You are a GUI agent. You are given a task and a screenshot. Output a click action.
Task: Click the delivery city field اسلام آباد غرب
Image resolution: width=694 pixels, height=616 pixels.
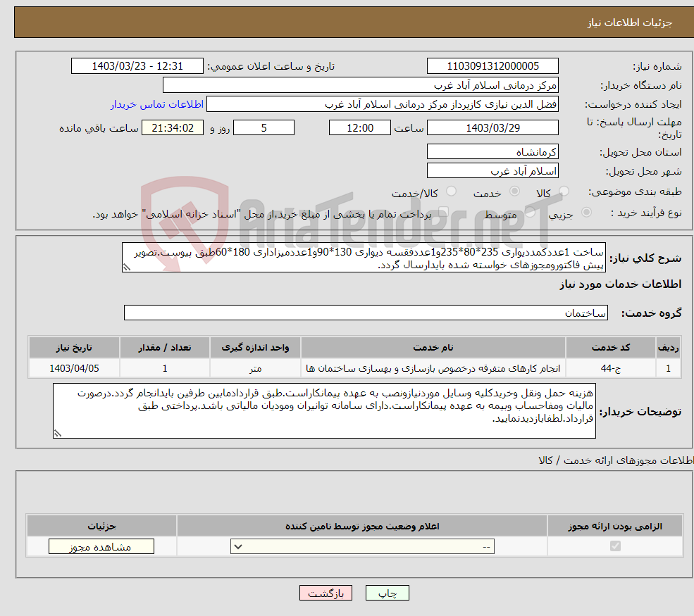[x=492, y=170]
